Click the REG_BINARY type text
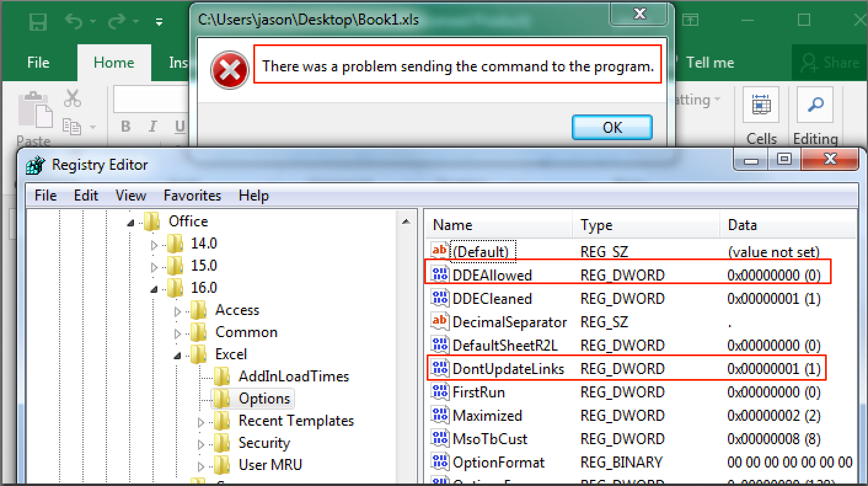This screenshot has width=868, height=486. [621, 462]
